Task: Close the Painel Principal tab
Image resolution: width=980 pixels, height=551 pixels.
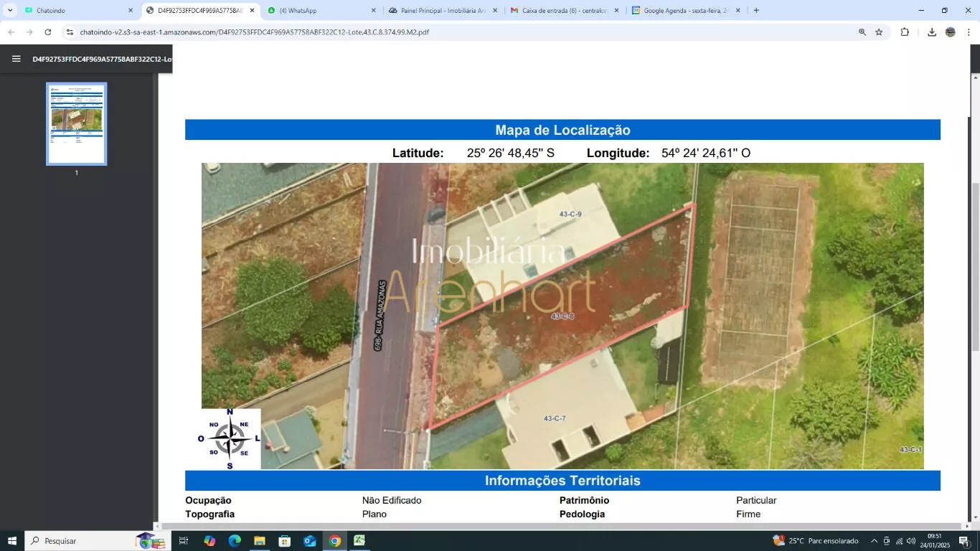Action: click(494, 11)
